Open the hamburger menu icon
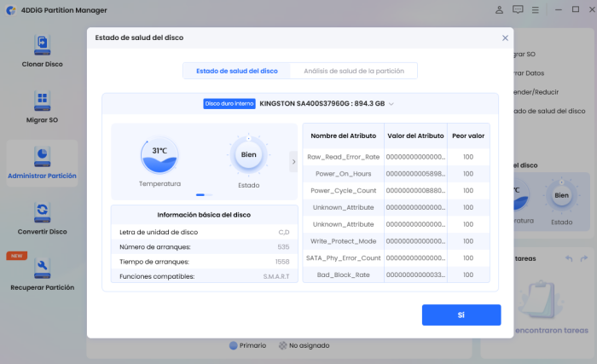The height and width of the screenshot is (364, 597). pos(537,9)
